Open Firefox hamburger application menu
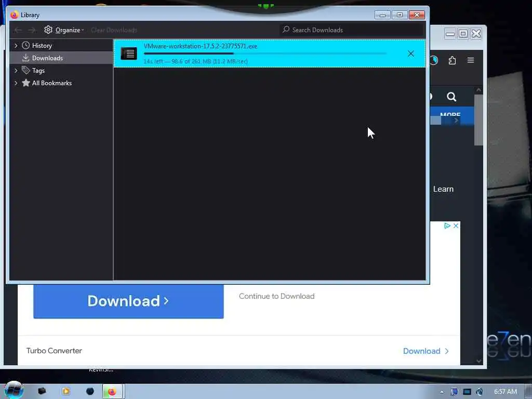 471,60
